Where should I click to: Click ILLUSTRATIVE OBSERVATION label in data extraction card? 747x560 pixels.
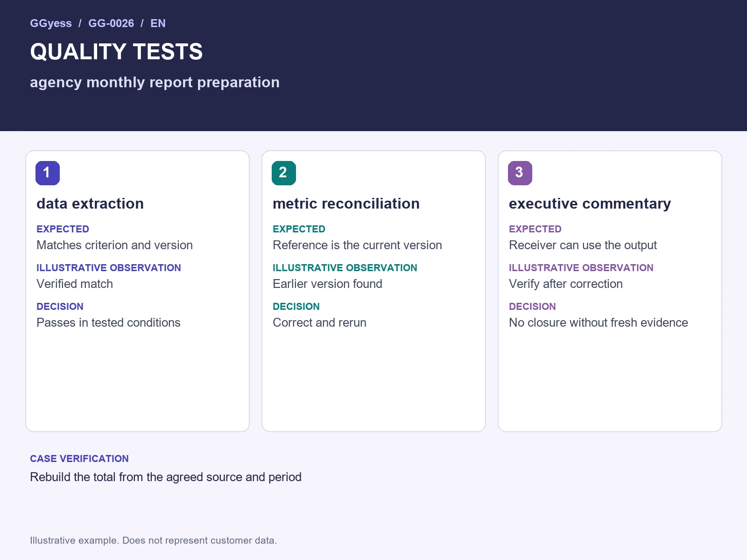click(x=108, y=268)
